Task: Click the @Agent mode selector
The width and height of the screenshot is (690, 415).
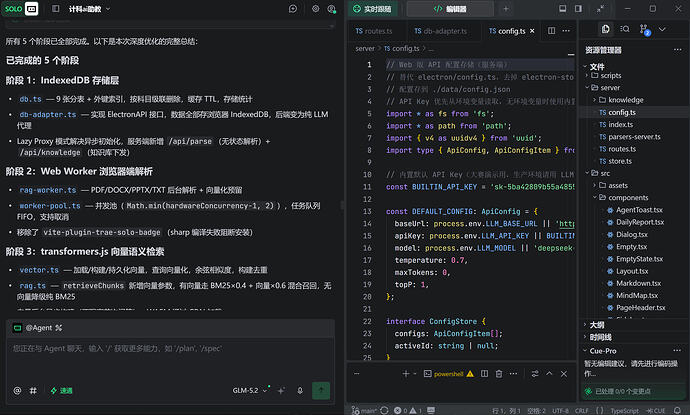Action: tap(38, 328)
